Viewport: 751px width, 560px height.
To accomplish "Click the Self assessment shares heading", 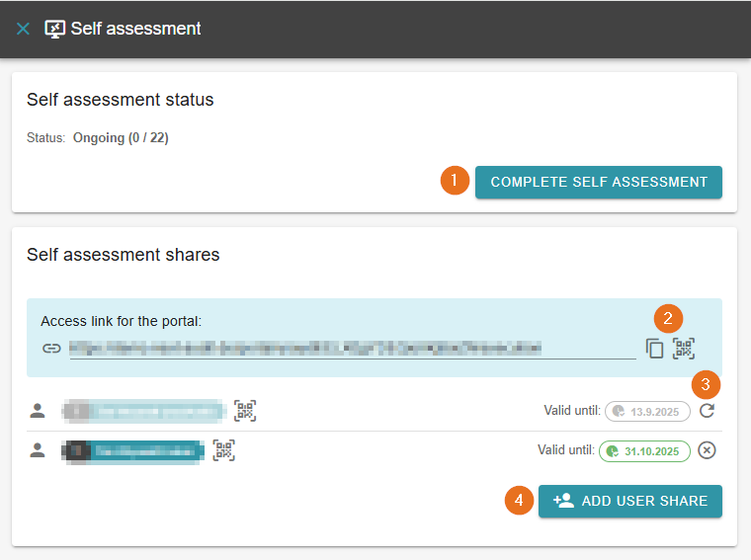I will tap(123, 255).
